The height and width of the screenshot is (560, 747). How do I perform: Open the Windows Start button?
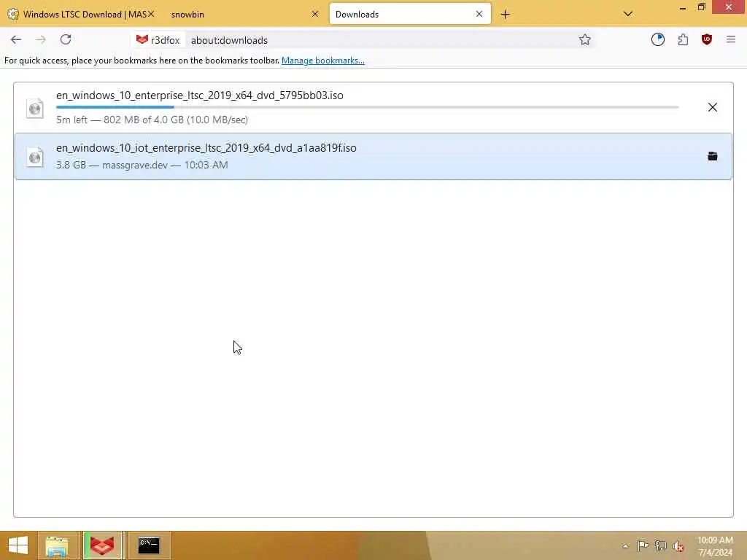click(18, 545)
